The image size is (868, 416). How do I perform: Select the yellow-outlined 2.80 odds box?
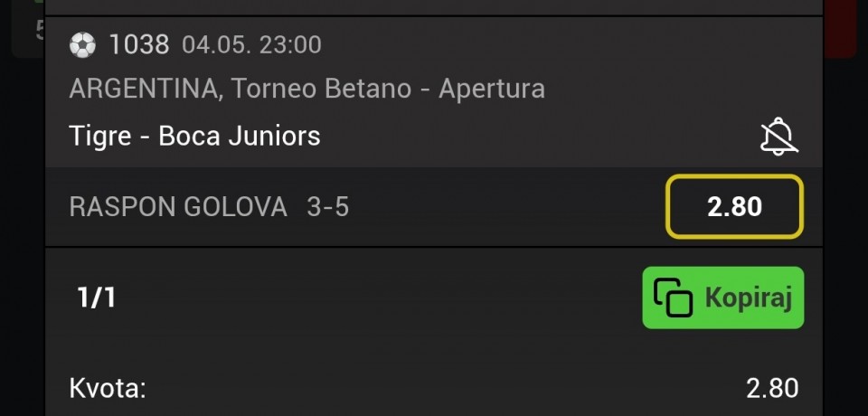point(734,206)
